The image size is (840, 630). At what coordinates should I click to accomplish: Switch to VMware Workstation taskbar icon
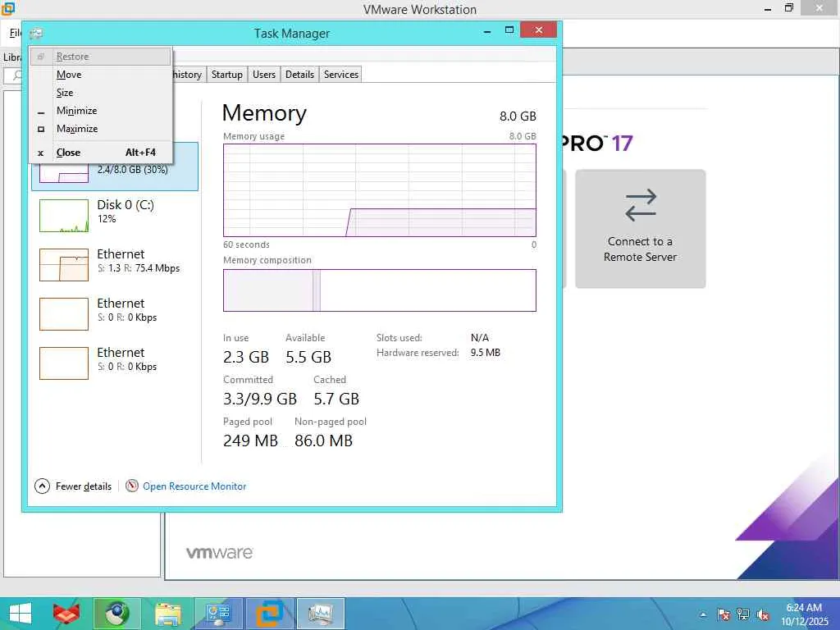click(269, 614)
